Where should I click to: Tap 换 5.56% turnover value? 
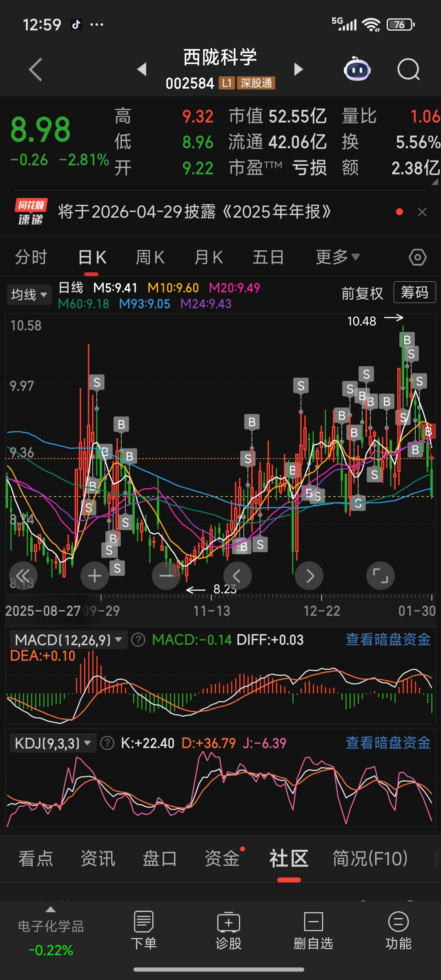[x=418, y=142]
